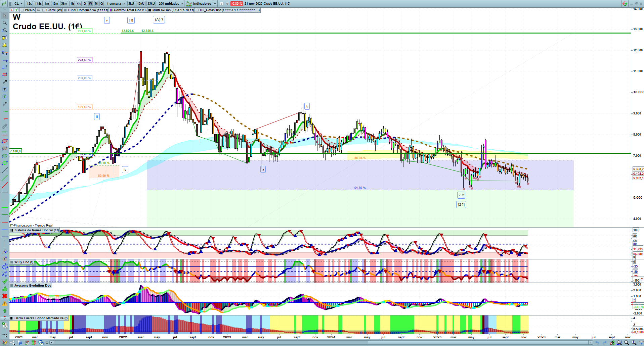Toggle the Sistema de trenes Doc v4 box

[x=12, y=230]
